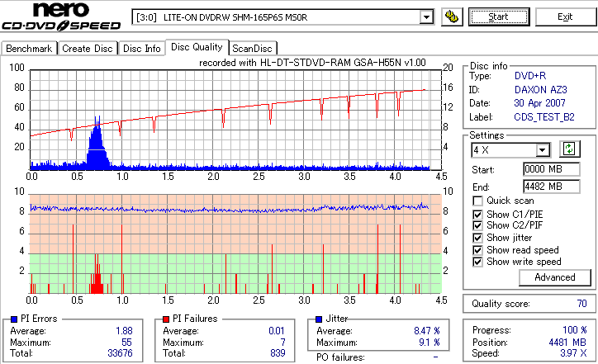Viewport: 598px width, 364px height.
Task: Click the Jitter maximum 9.1 %
Action: pyautogui.click(x=430, y=343)
